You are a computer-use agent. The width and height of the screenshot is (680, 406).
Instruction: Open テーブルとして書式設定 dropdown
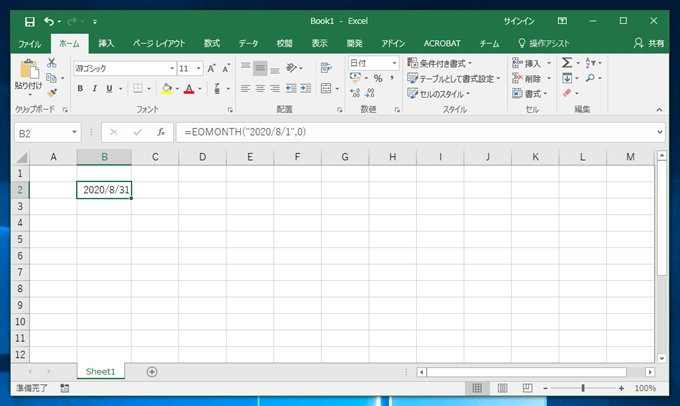pos(454,79)
